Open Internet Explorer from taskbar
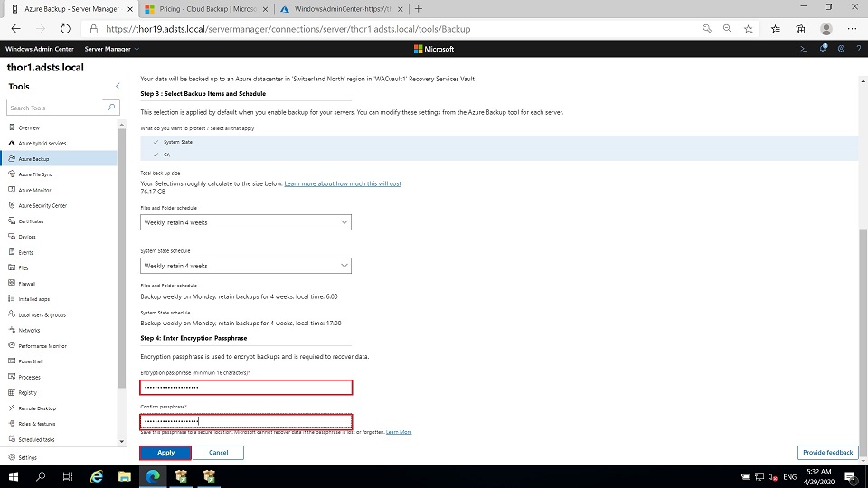 click(x=97, y=477)
